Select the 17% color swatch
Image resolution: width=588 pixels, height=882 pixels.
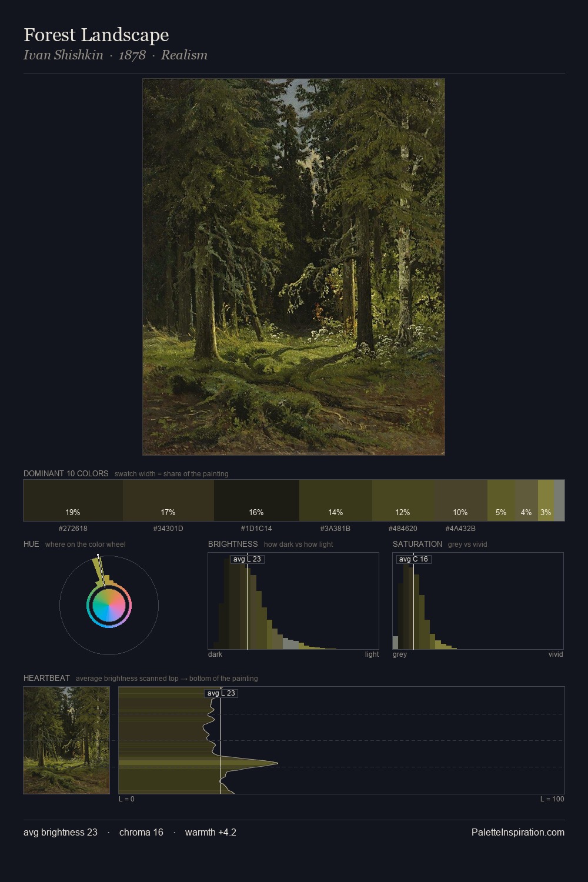[168, 500]
